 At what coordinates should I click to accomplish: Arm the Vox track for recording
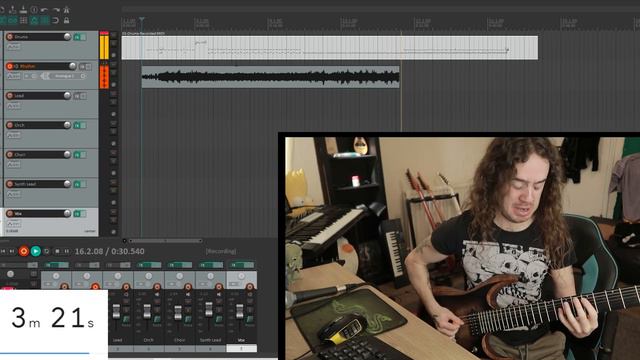10,213
